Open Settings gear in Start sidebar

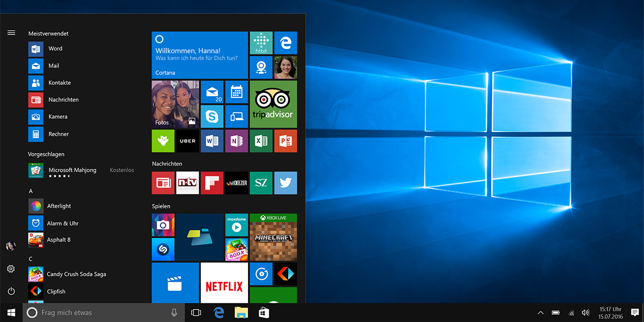pos(11,269)
